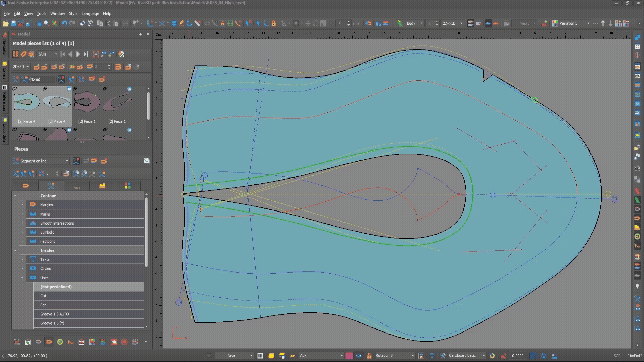644x362 pixels.
Task: Select the Groove 1.5 AUTO line type
Action: [x=55, y=314]
